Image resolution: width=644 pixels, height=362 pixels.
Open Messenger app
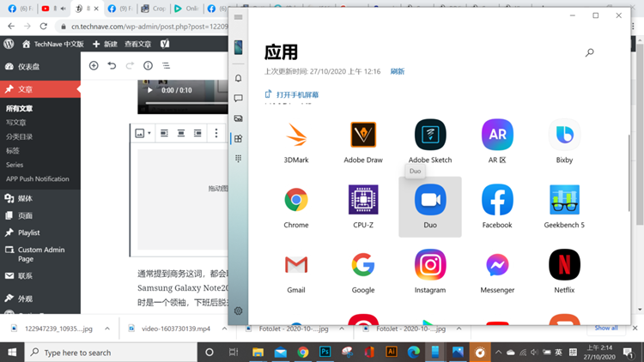[x=497, y=272]
